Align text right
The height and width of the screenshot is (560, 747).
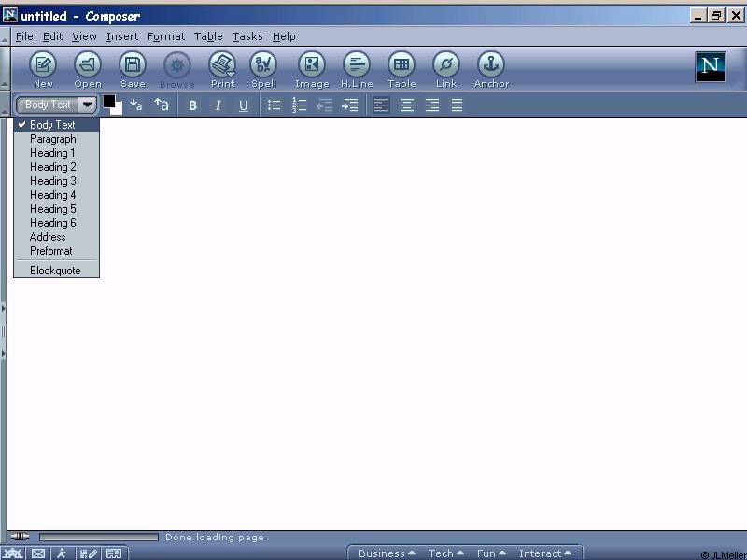pos(431,105)
